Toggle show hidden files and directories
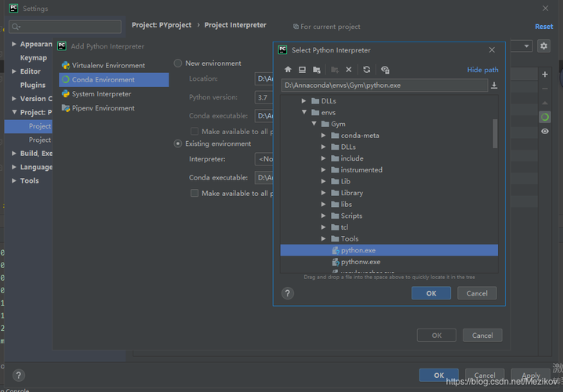 385,70
